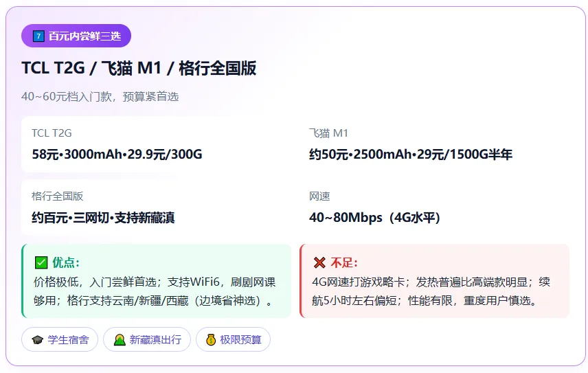Click spec 约百元•三网切•支持新藏滇
This screenshot has height=373, width=588.
(x=103, y=218)
